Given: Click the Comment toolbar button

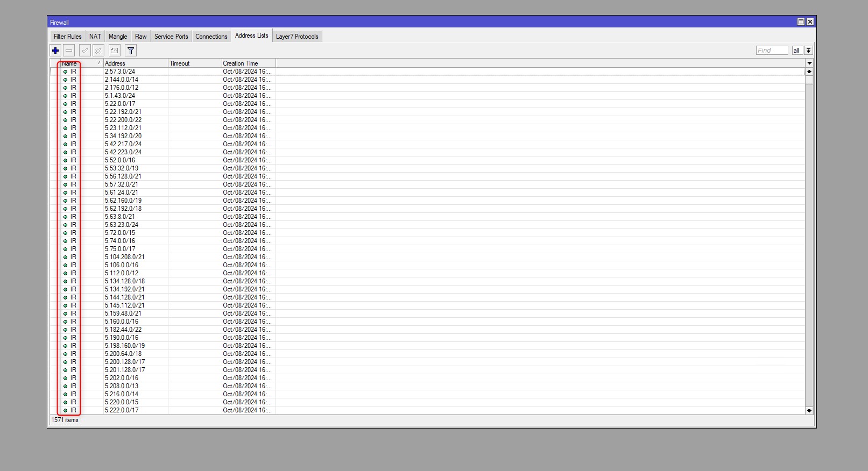Looking at the screenshot, I should click(114, 51).
